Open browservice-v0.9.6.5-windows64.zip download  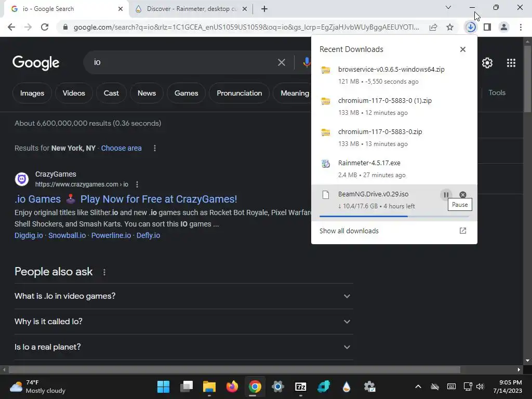click(x=394, y=75)
